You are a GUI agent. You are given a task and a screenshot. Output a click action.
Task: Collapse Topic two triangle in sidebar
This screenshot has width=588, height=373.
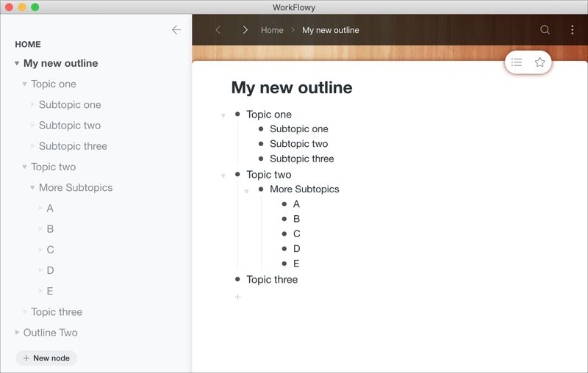coord(24,167)
